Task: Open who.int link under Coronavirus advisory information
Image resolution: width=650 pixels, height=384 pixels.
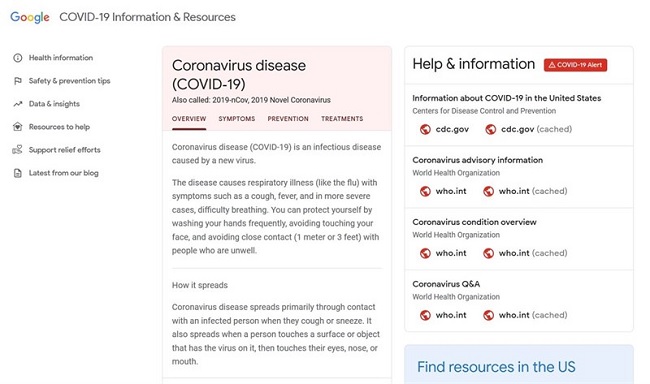Action: click(x=451, y=191)
